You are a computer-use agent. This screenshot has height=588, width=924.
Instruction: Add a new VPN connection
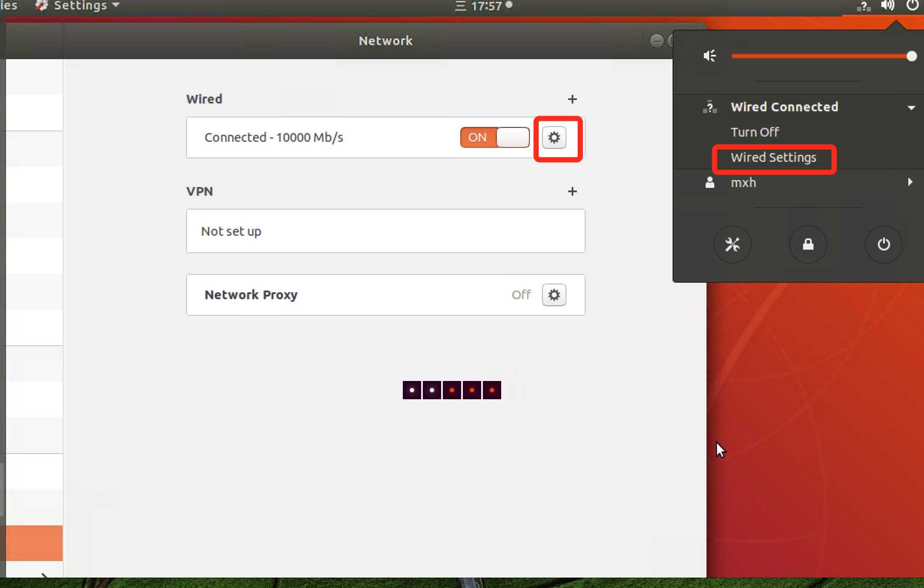click(572, 191)
